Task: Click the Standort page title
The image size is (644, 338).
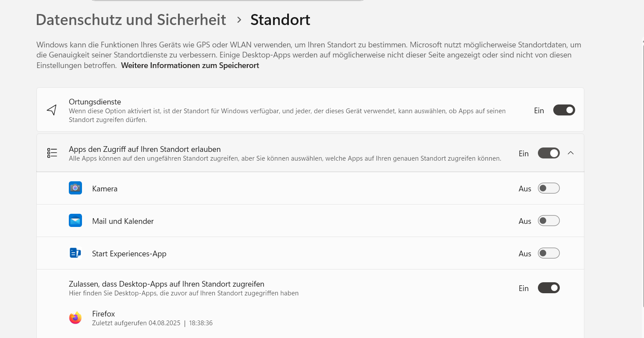Action: pos(280,20)
